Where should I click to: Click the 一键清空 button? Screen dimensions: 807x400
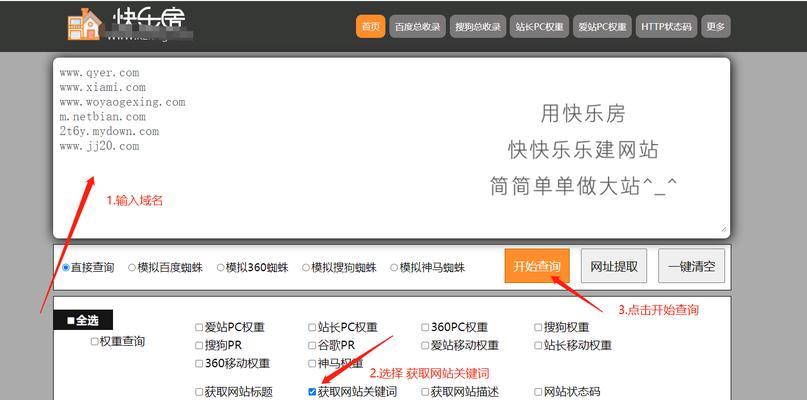(x=691, y=266)
